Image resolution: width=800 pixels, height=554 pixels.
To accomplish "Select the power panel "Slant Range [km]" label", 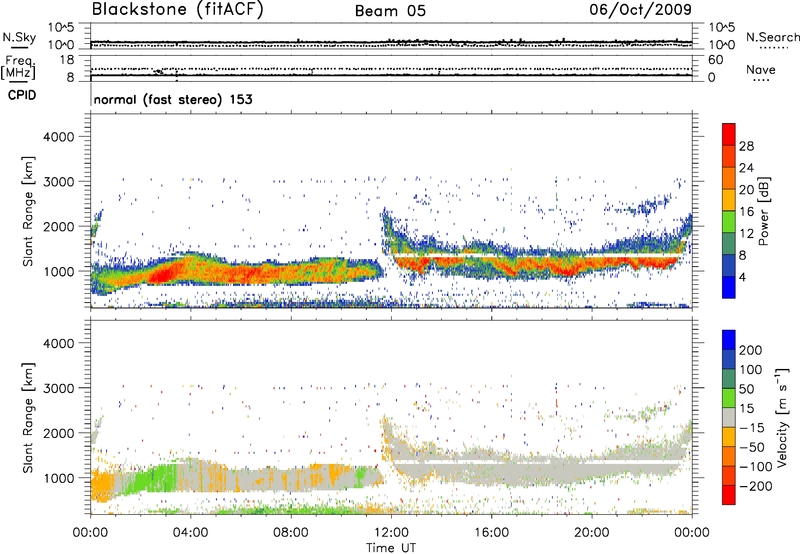I will [28, 211].
